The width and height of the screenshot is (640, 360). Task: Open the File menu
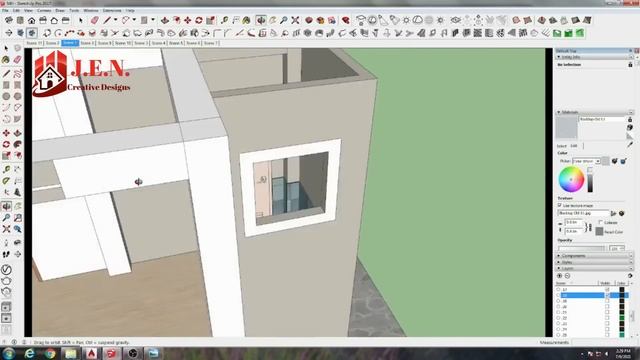tap(5, 11)
